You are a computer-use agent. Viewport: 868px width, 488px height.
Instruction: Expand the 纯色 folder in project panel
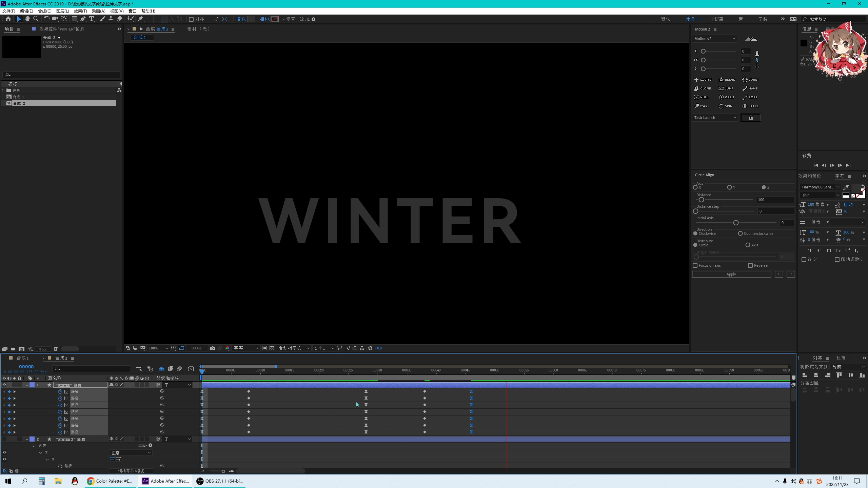[3, 90]
